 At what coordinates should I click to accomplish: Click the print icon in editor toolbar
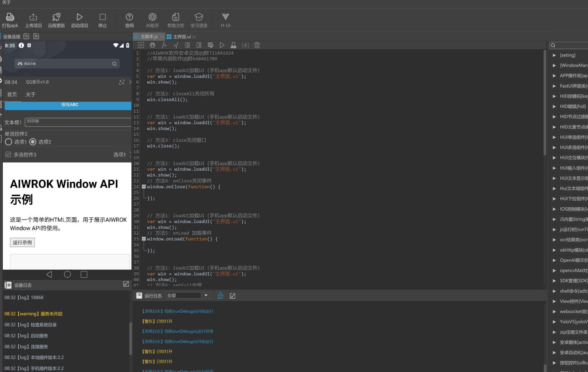(x=153, y=45)
